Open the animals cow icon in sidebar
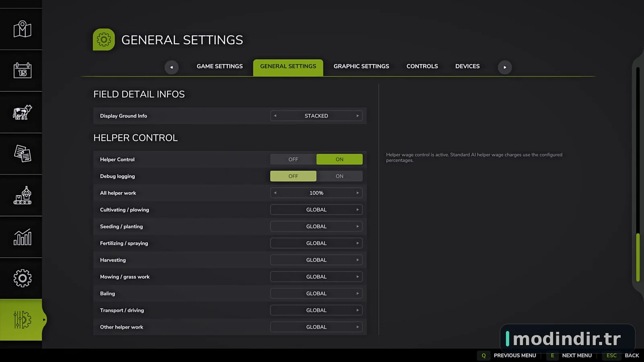This screenshot has width=644, height=362. click(x=22, y=112)
